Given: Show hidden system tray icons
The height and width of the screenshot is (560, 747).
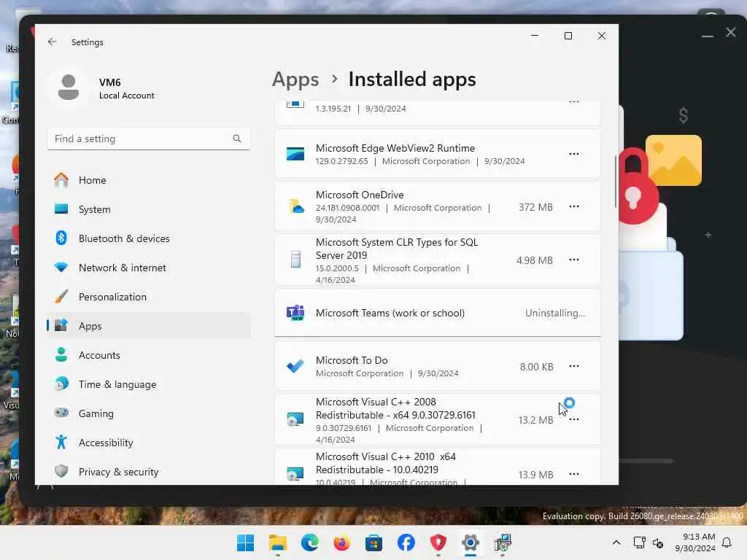Looking at the screenshot, I should pos(616,542).
